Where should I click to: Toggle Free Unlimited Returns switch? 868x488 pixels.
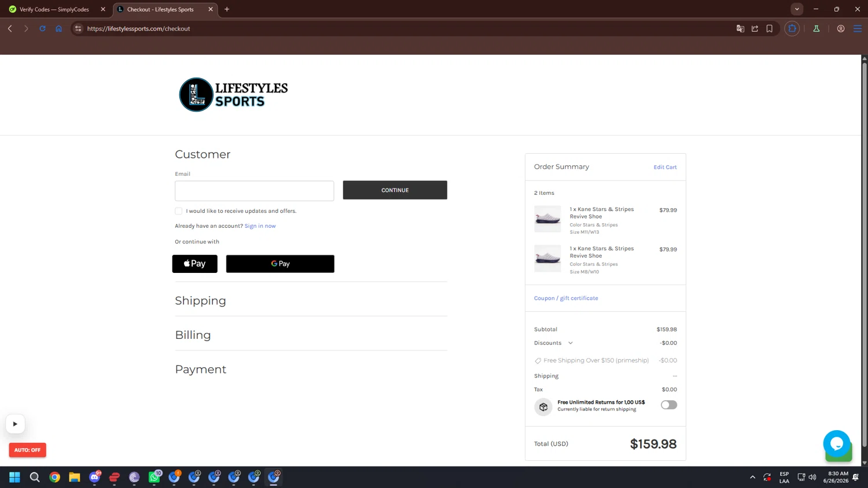coord(669,405)
